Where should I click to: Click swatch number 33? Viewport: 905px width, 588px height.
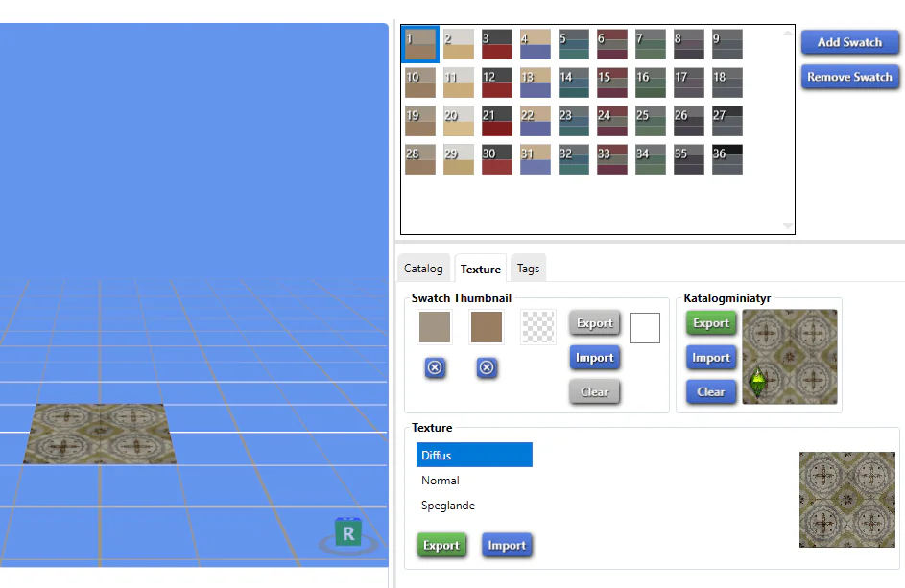tap(611, 159)
